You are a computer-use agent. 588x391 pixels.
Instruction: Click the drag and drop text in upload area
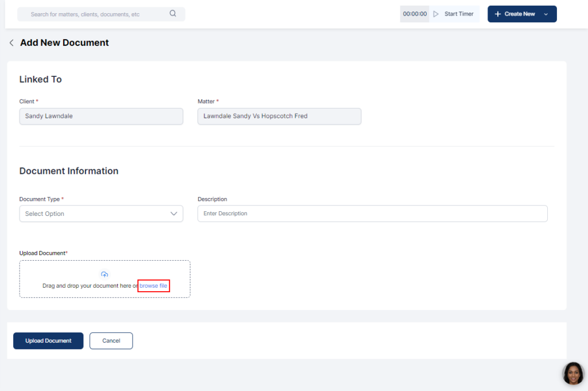[x=90, y=285]
